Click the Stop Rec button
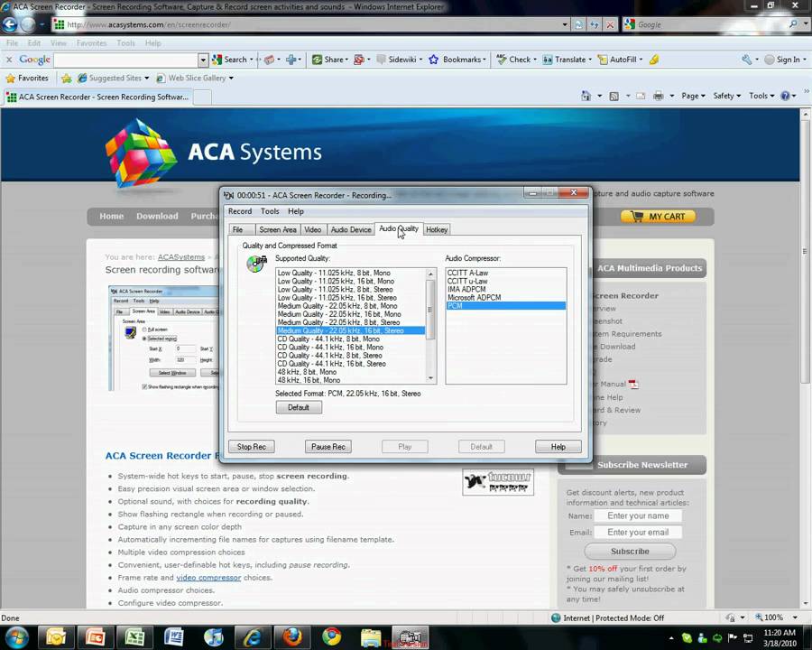 click(x=251, y=447)
